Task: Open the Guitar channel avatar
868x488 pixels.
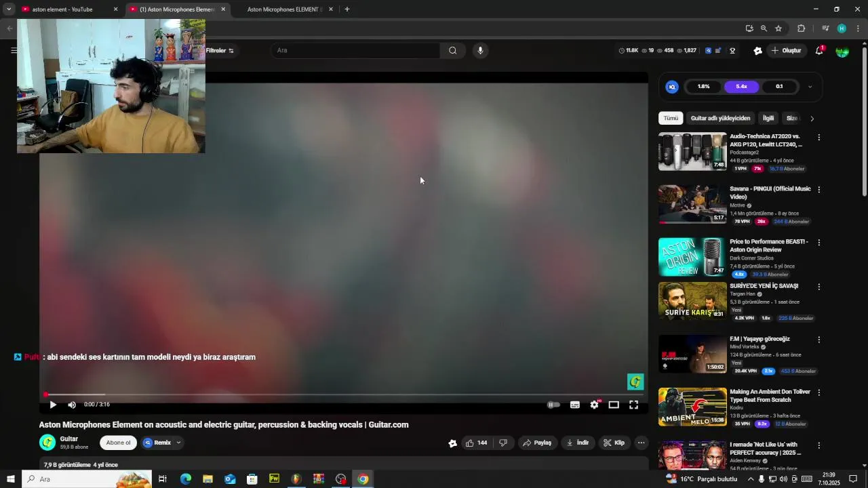Action: click(x=47, y=443)
